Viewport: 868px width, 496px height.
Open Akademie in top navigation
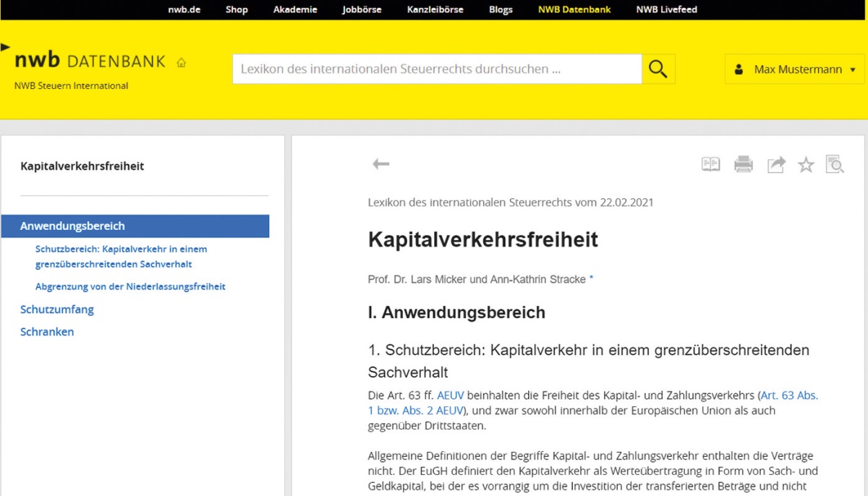click(295, 9)
